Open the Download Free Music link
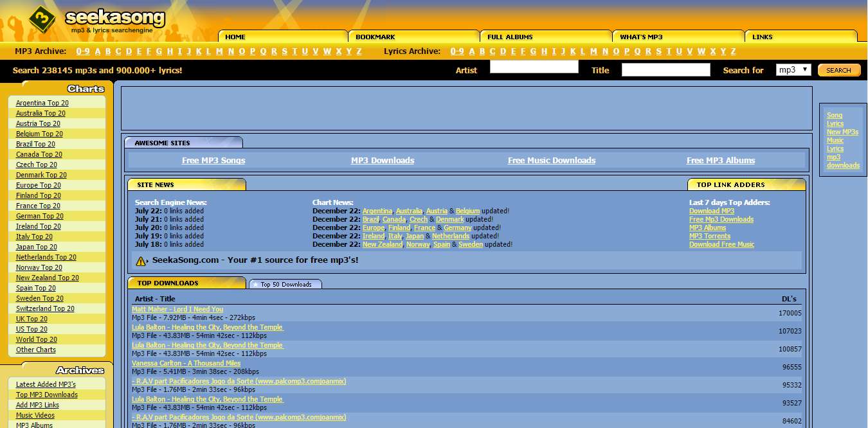The width and height of the screenshot is (868, 428). pos(721,244)
